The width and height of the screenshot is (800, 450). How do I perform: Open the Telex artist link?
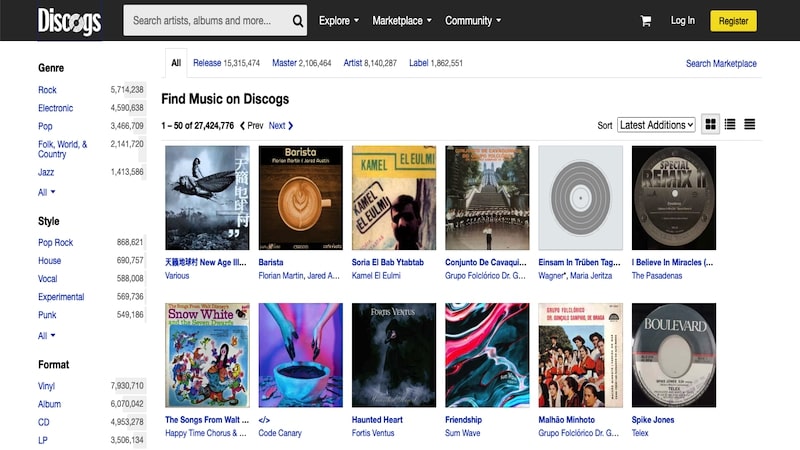(x=640, y=433)
